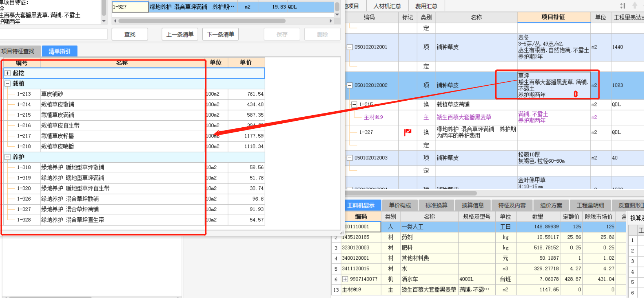Collapse item 050102012001
644x298 pixels.
pyautogui.click(x=350, y=47)
